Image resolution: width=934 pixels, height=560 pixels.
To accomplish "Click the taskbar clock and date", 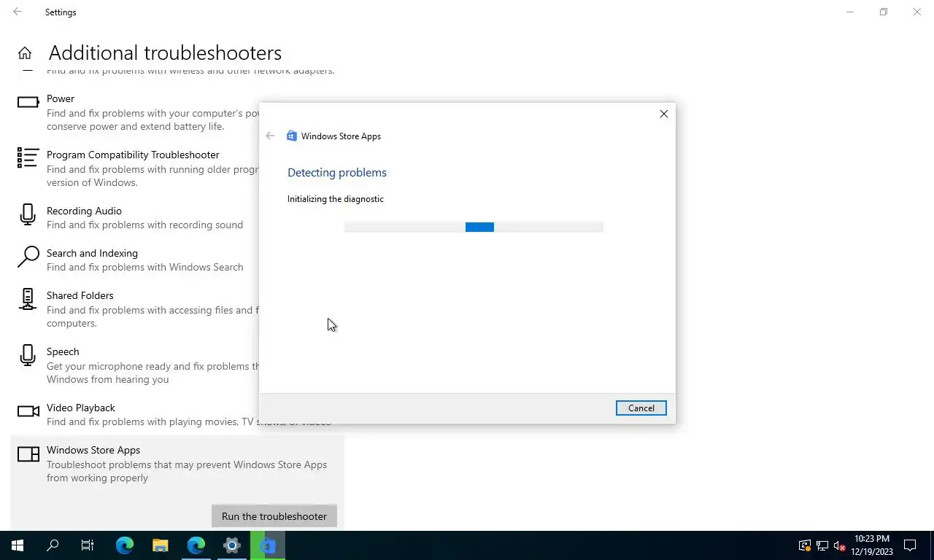I will pyautogui.click(x=873, y=545).
